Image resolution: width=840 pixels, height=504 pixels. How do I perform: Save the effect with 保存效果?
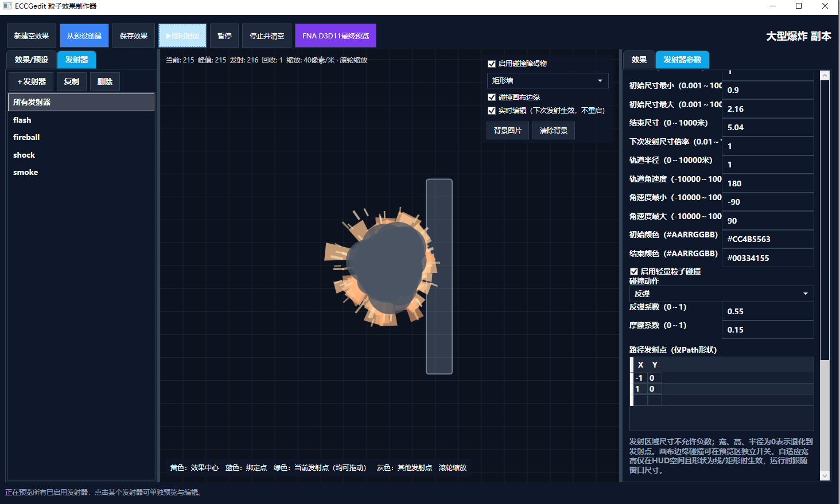pyautogui.click(x=134, y=36)
